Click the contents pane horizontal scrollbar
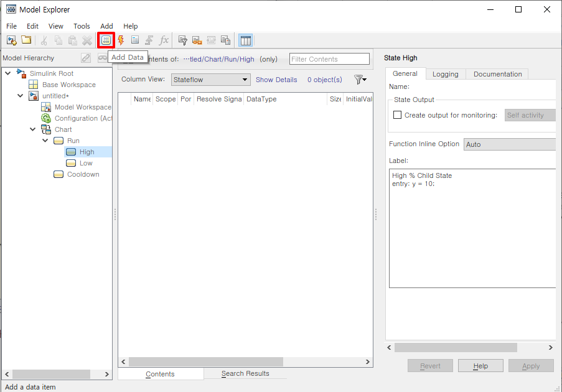The height and width of the screenshot is (392, 562). point(206,362)
